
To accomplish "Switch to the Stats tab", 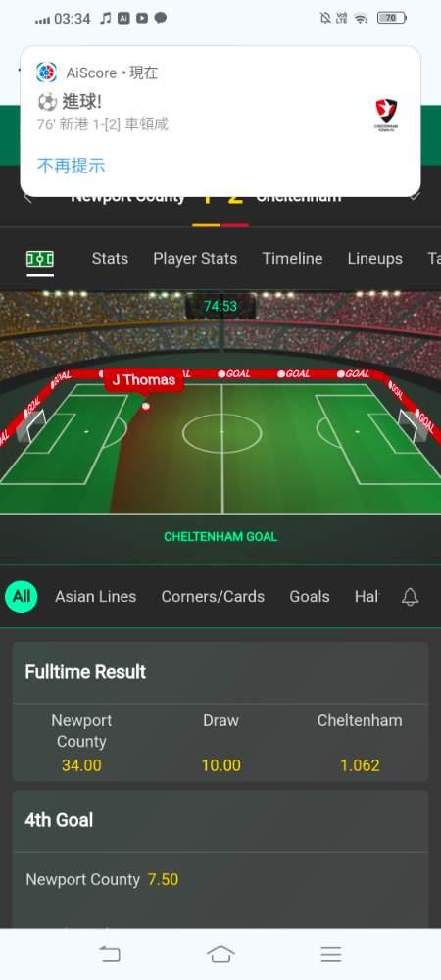I will [x=110, y=258].
